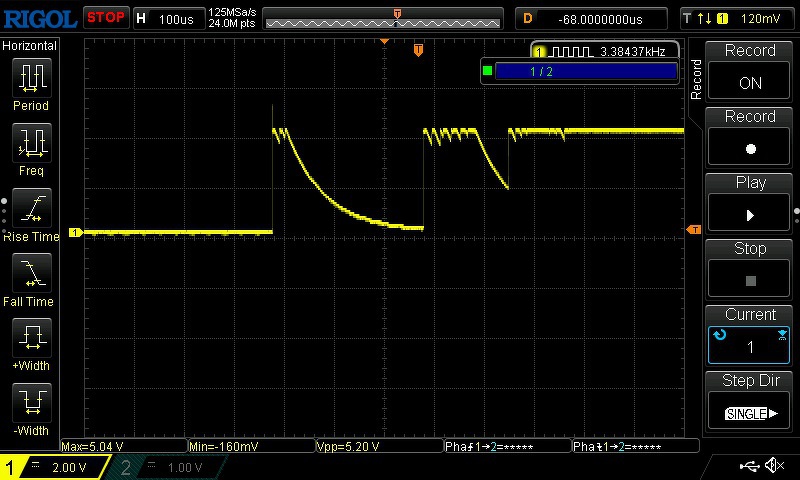The height and width of the screenshot is (480, 800).
Task: Select the -Width measurement icon
Action: pyautogui.click(x=31, y=402)
